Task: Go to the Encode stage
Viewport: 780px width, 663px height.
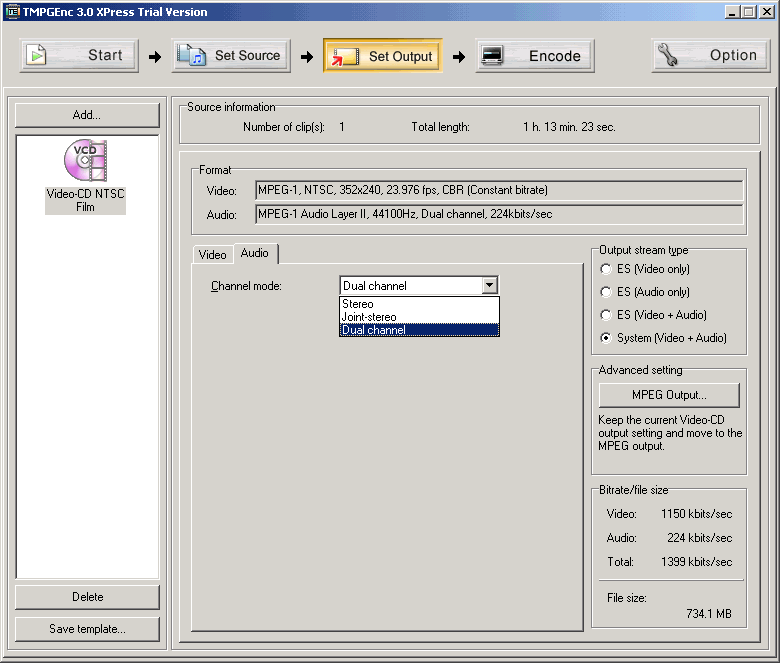Action: pos(535,56)
